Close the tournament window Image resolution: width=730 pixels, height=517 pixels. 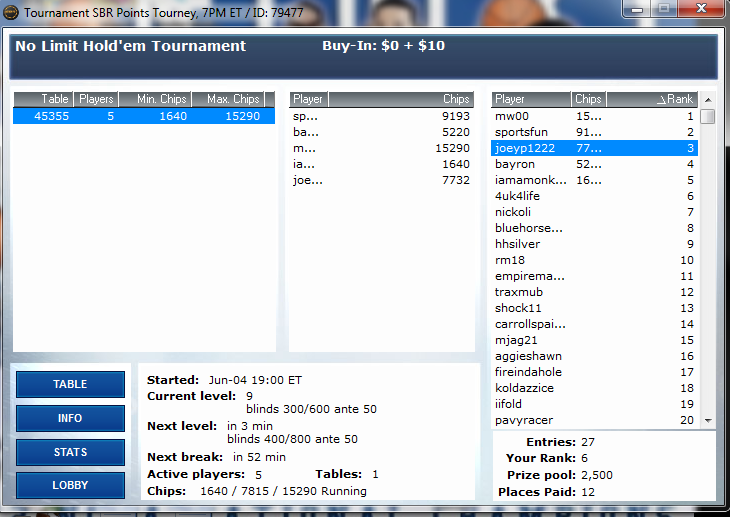pos(701,8)
